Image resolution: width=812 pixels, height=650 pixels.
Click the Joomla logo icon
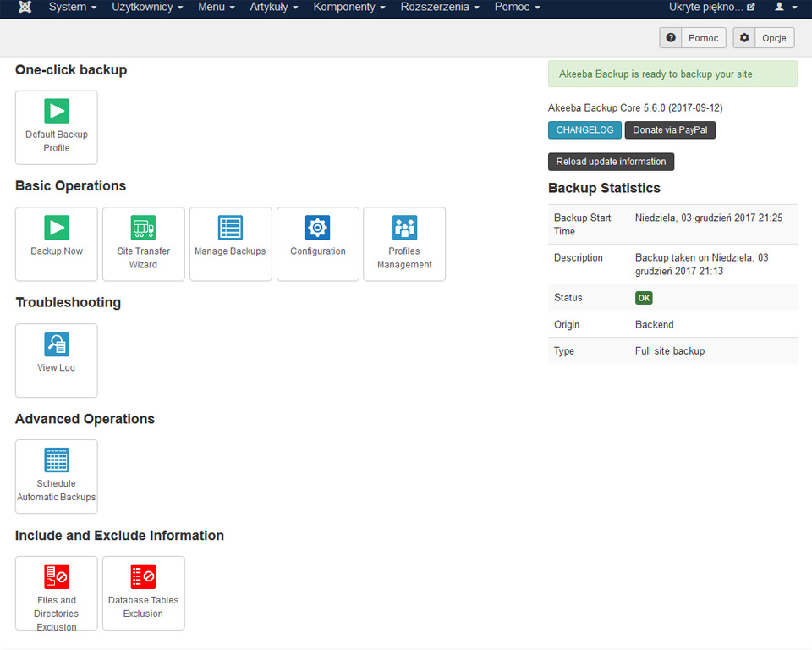[25, 7]
